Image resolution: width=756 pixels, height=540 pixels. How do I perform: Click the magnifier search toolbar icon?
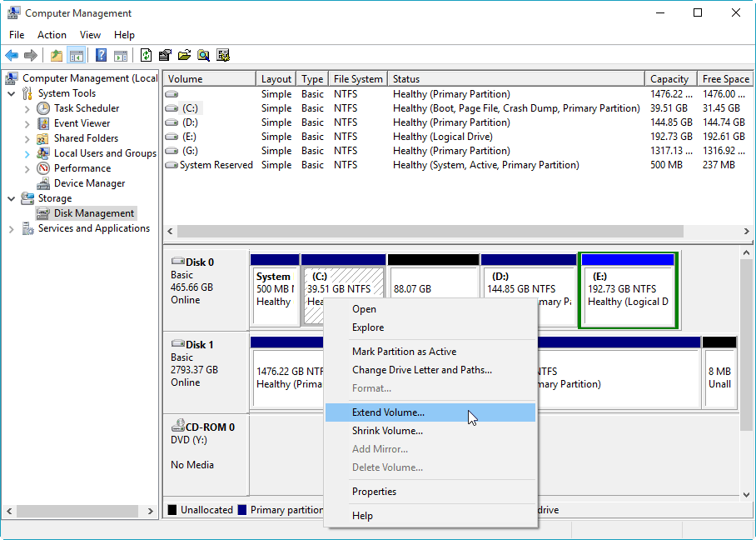pyautogui.click(x=204, y=55)
